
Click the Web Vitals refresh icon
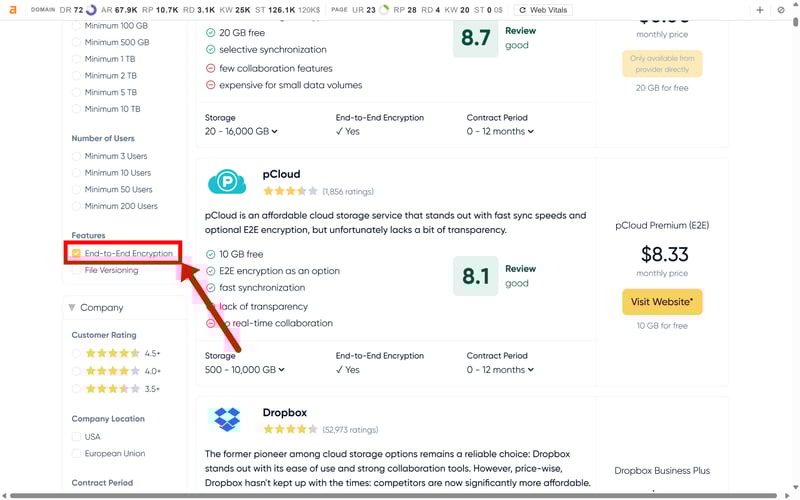pyautogui.click(x=524, y=10)
